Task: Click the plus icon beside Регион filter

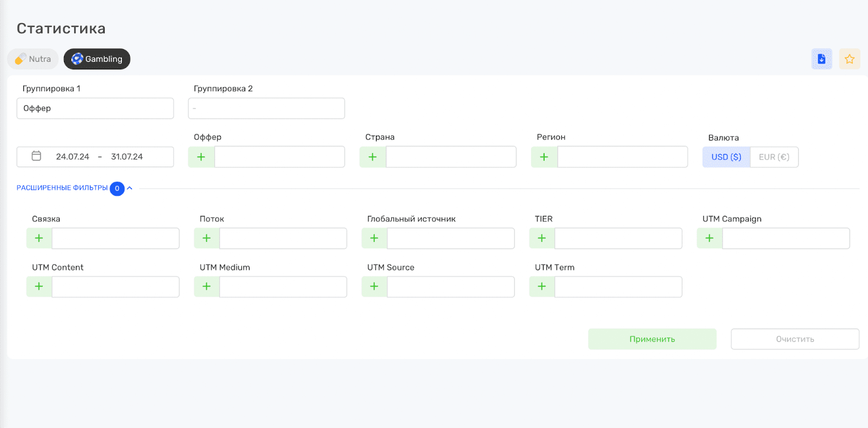Action: click(x=544, y=157)
